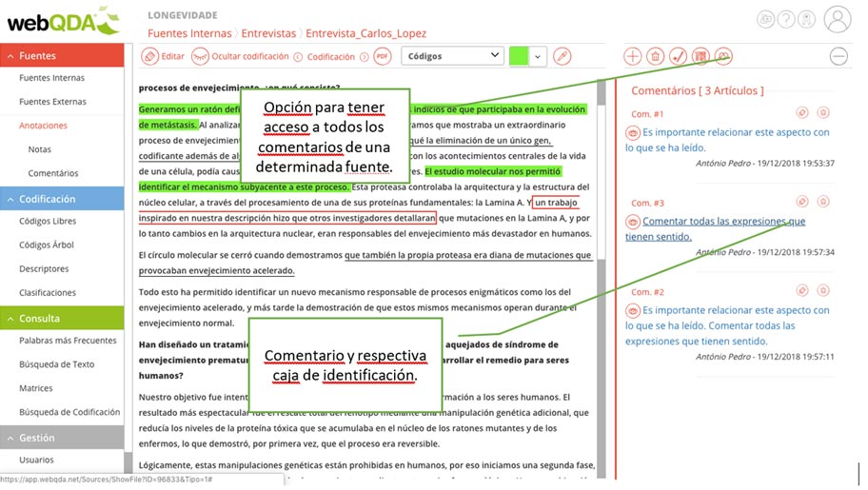This screenshot has width=868, height=490.
Task: Open the user profile avatar
Action: (x=838, y=19)
